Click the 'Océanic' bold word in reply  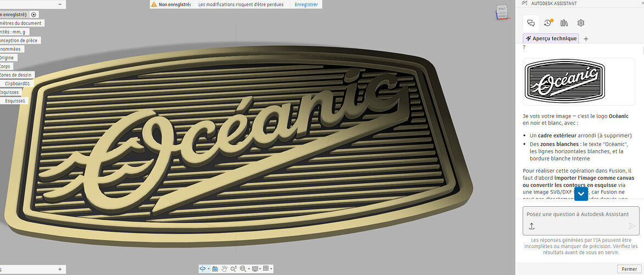pos(619,117)
